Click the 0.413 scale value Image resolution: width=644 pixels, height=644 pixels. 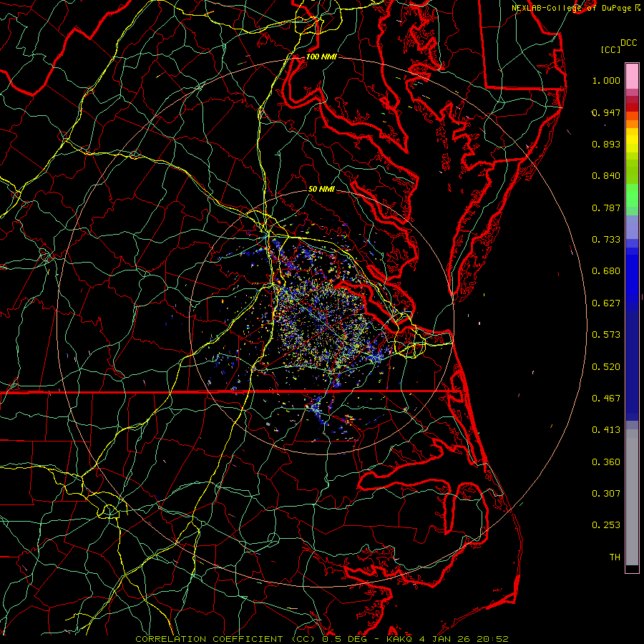click(606, 430)
